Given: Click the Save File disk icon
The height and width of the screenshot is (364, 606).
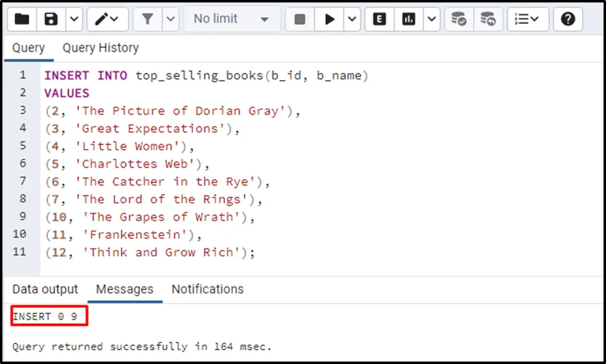Looking at the screenshot, I should (51, 19).
